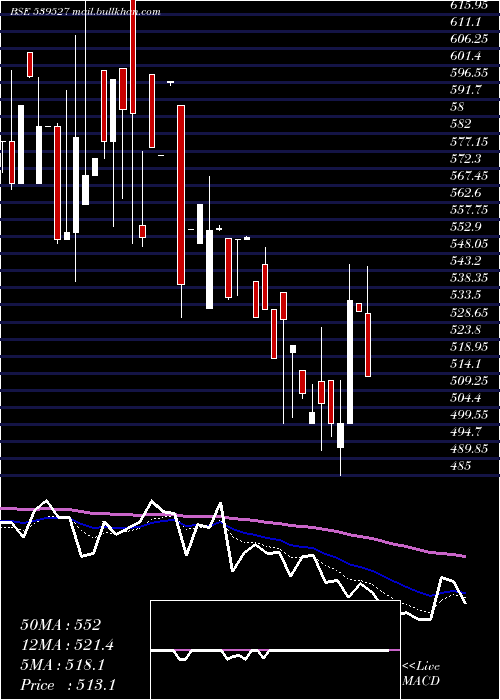Click the last red candlestick on the right
Viewport: 500px width, 700px height.
pos(368,345)
